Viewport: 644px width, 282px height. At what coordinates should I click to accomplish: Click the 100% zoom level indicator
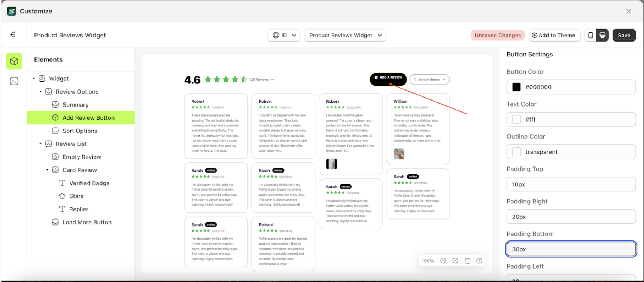pyautogui.click(x=428, y=261)
